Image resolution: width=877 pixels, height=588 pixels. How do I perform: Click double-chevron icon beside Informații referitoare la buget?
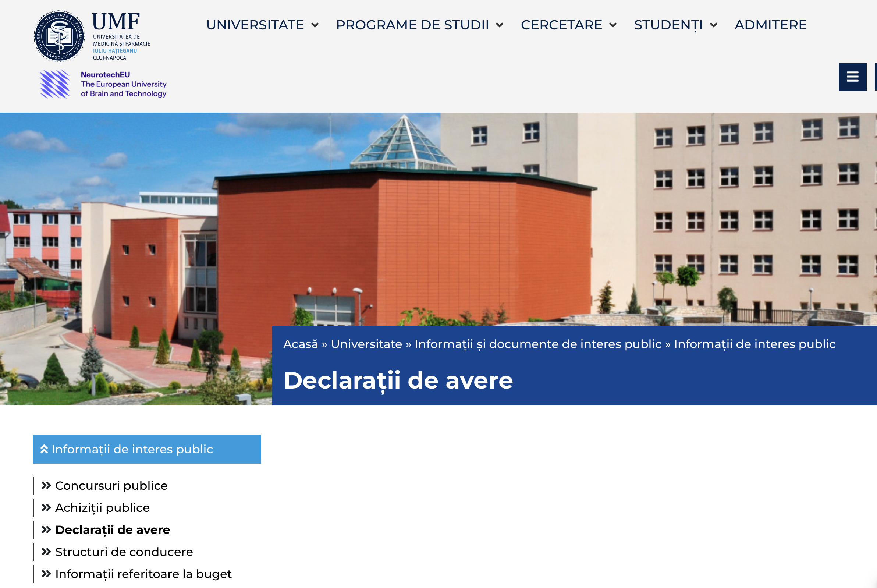(46, 574)
